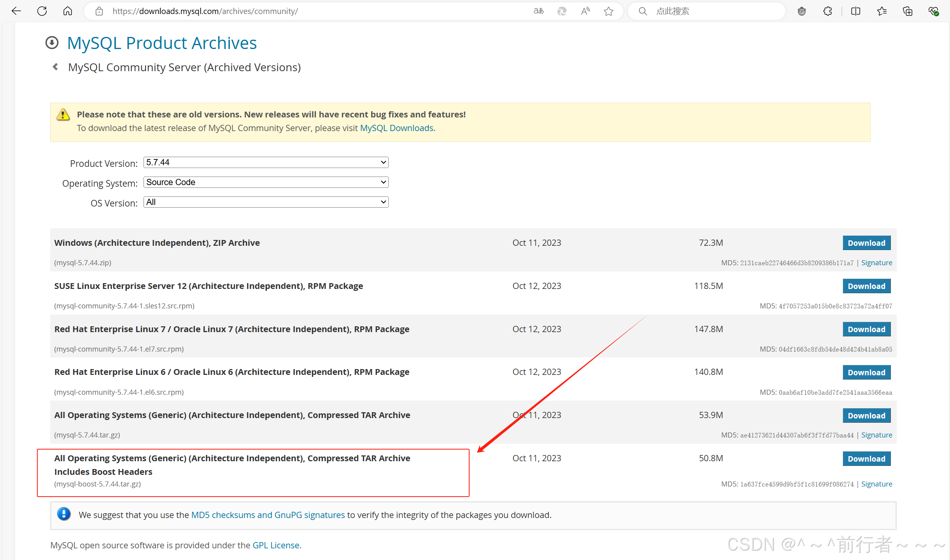The image size is (950, 560).
Task: Click MD5 value for SUSE RPM package
Action: pos(835,306)
